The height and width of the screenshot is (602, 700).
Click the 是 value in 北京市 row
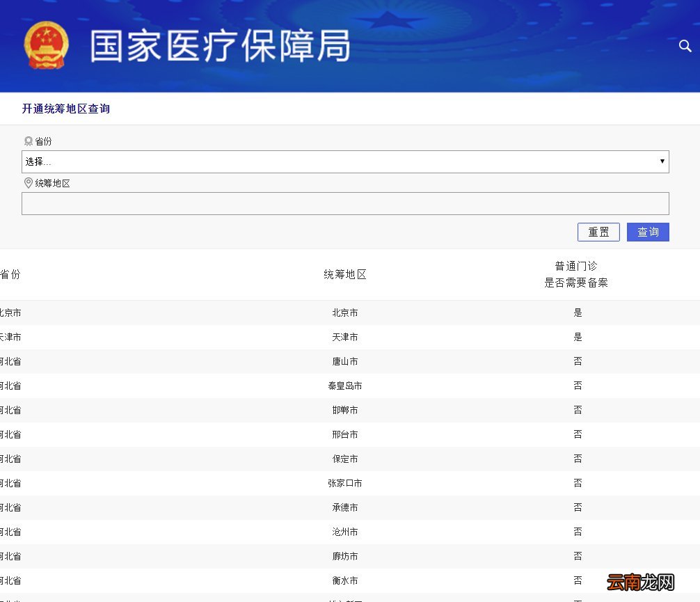tap(578, 312)
